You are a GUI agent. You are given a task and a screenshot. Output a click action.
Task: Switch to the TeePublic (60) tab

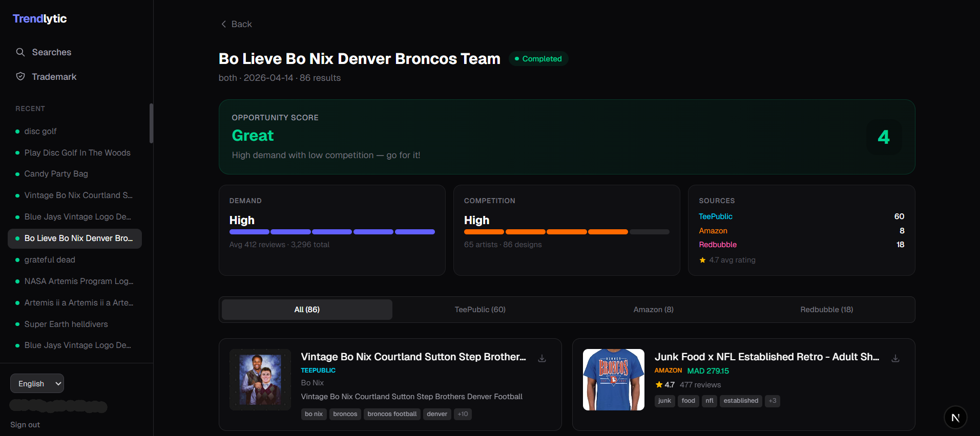tap(480, 310)
